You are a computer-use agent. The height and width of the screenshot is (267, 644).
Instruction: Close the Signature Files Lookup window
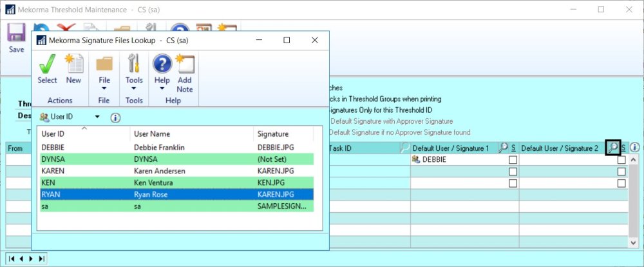(315, 40)
